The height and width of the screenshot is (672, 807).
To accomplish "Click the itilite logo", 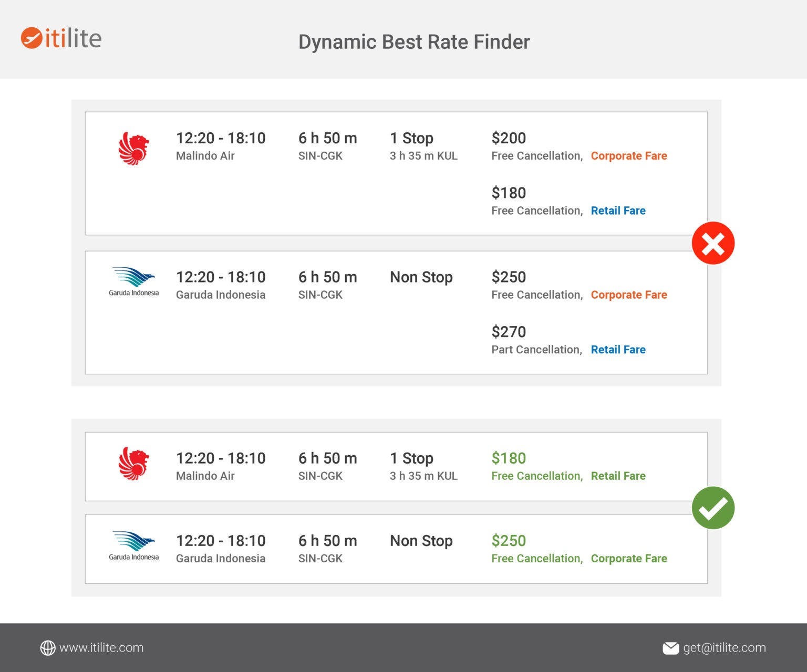I will pos(61,38).
